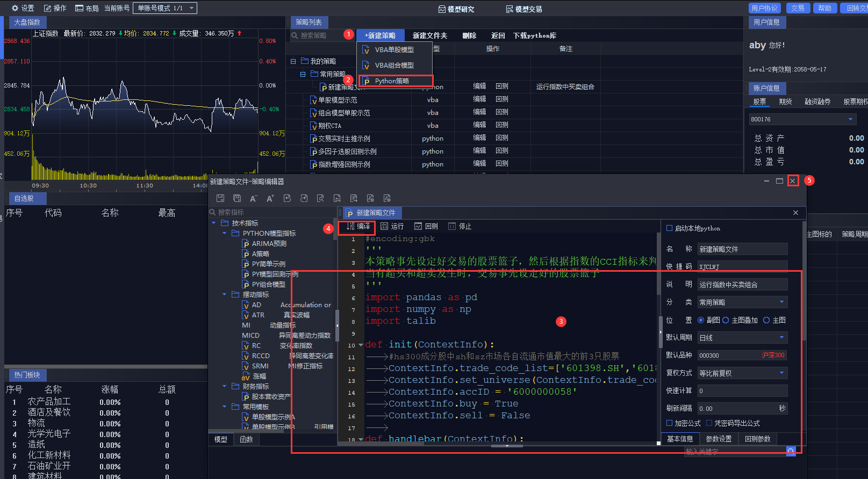Open the account mode dropdown 单账号模式 1/1
Screen dimensions: 868x479
(x=165, y=8)
